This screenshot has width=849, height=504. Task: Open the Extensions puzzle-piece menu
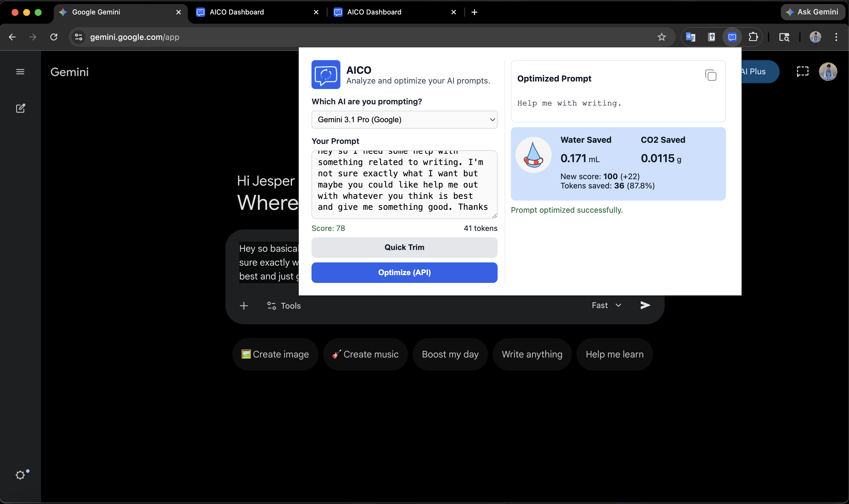point(753,37)
